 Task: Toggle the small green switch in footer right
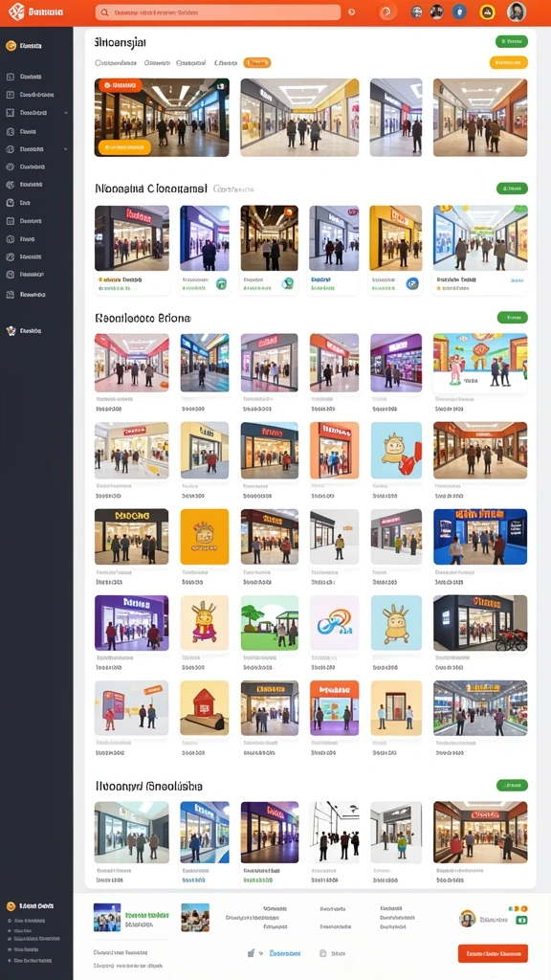(x=521, y=920)
